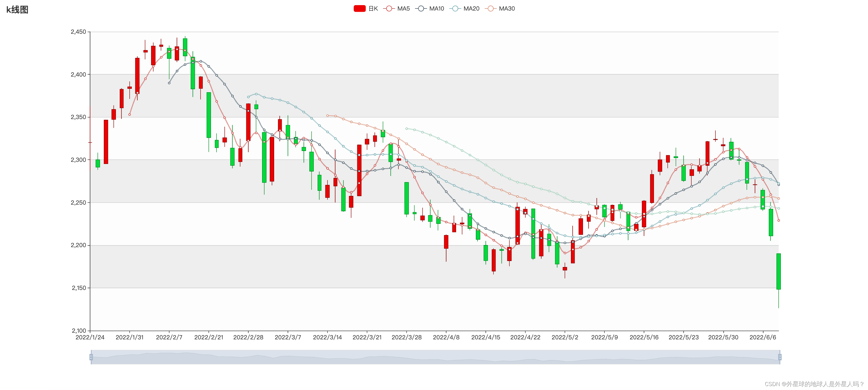This screenshot has height=390, width=868.
Task: Click the 2022/3/7 x-axis date label
Action: click(x=288, y=337)
